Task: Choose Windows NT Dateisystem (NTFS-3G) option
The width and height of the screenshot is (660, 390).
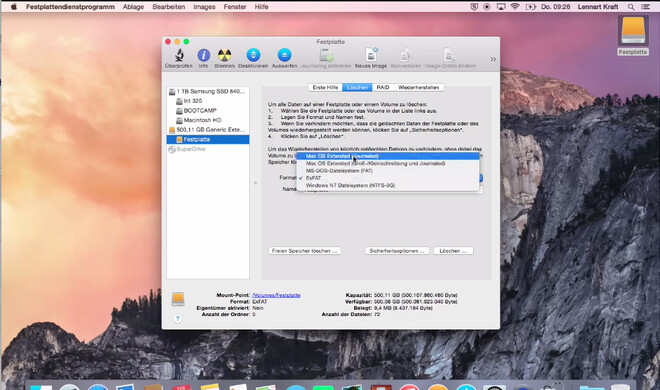Action: [388, 185]
